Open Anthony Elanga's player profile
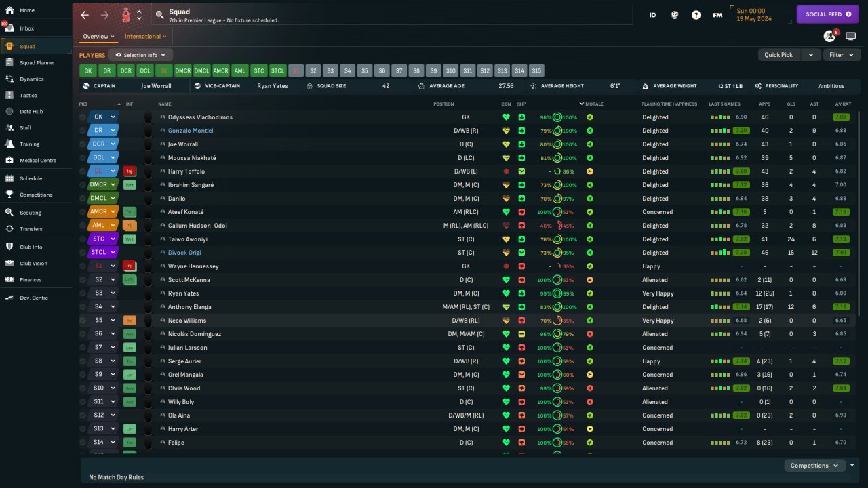Image resolution: width=868 pixels, height=488 pixels. click(x=191, y=307)
